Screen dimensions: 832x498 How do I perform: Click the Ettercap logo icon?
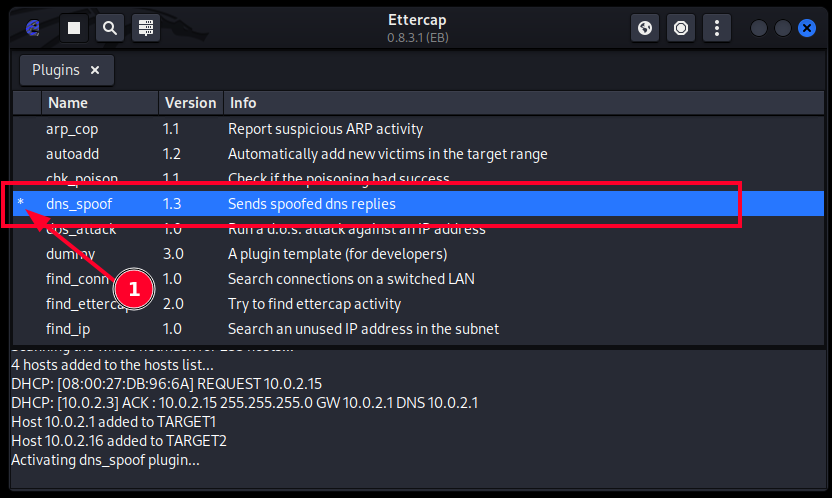tap(32, 28)
